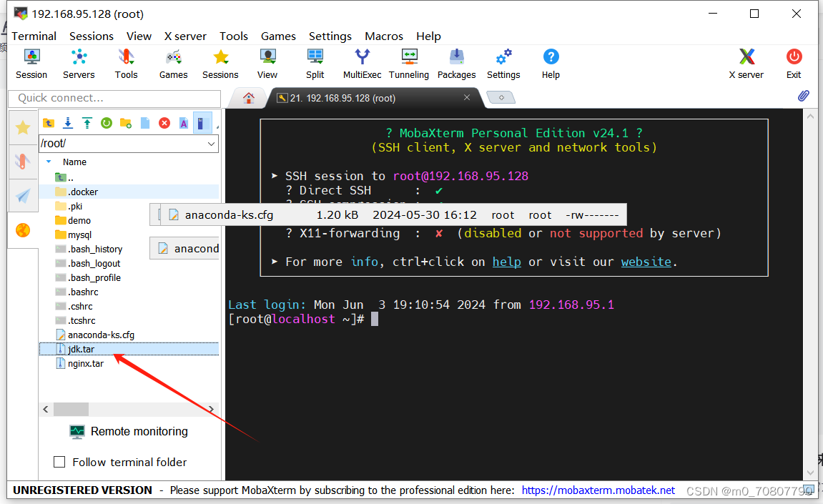
Task: Open the Packages installer
Action: (x=456, y=64)
